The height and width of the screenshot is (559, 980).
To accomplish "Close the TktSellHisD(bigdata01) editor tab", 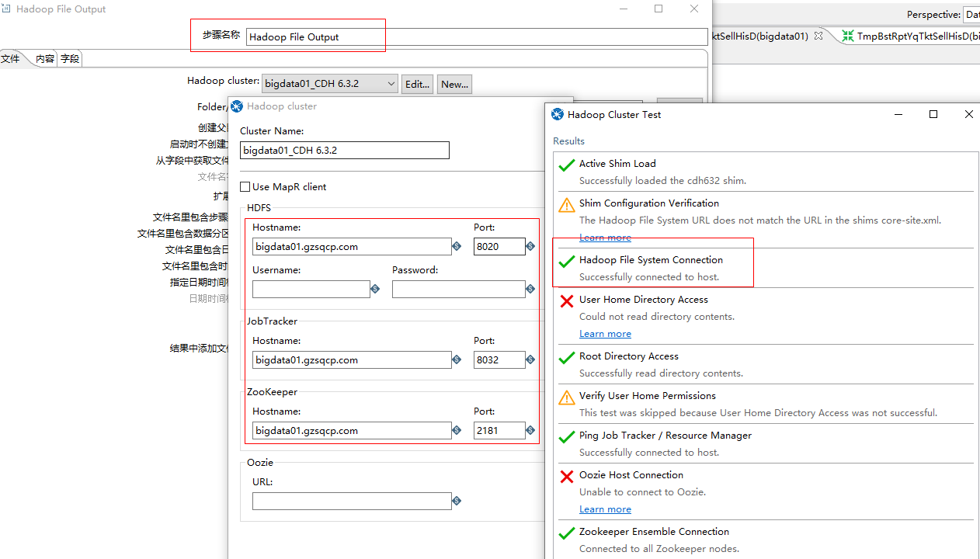I will pyautogui.click(x=818, y=36).
